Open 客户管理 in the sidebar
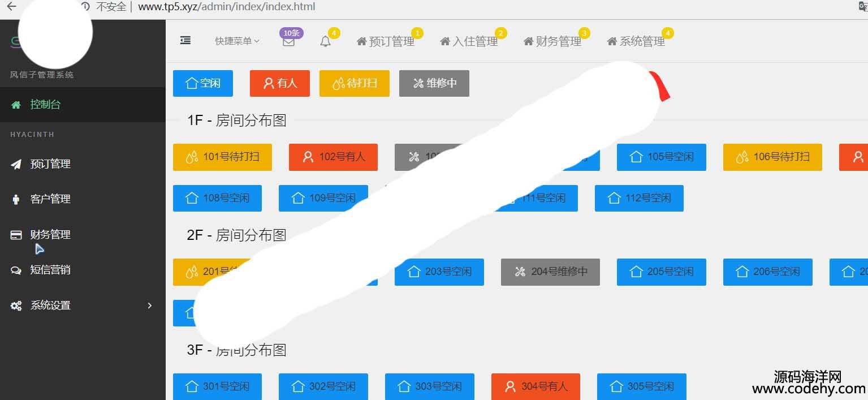 click(83, 199)
